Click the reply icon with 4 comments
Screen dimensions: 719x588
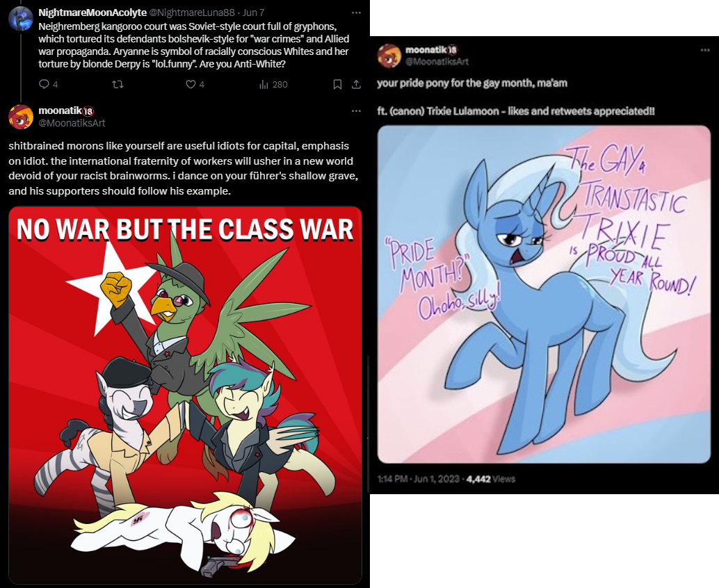pyautogui.click(x=44, y=84)
